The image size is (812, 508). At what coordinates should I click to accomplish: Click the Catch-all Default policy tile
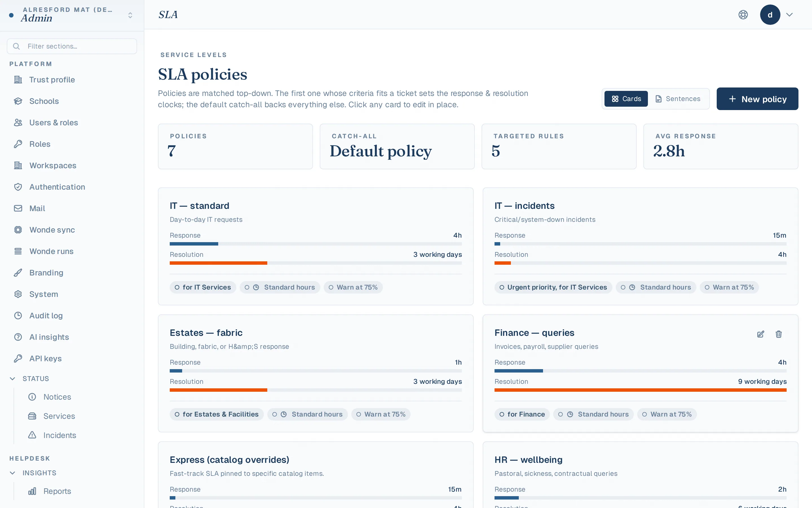[397, 146]
